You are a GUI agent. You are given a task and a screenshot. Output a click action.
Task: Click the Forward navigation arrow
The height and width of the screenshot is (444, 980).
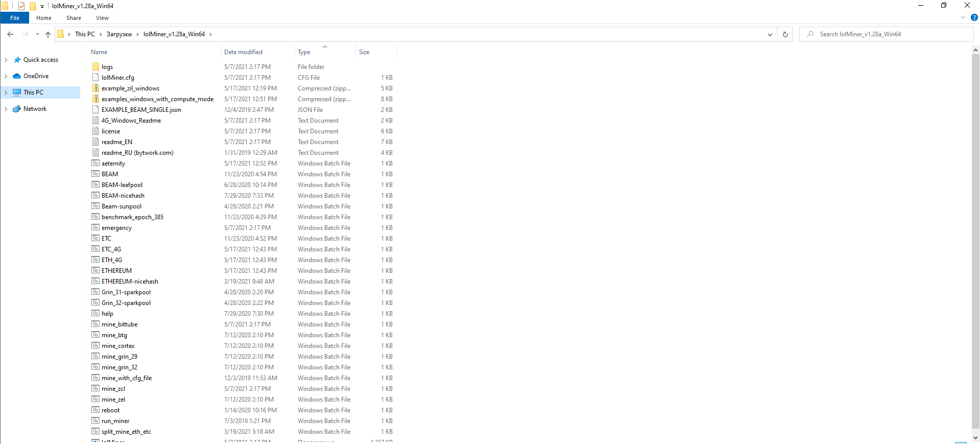[x=25, y=34]
